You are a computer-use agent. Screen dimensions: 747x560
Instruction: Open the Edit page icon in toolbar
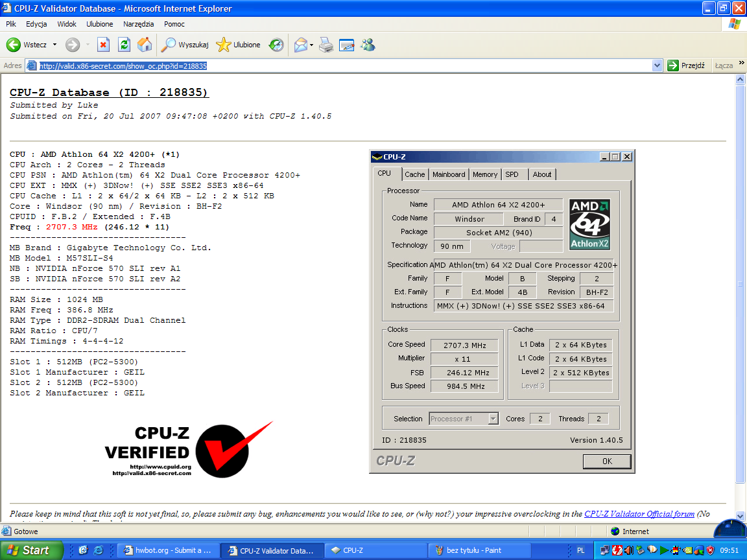pos(347,45)
